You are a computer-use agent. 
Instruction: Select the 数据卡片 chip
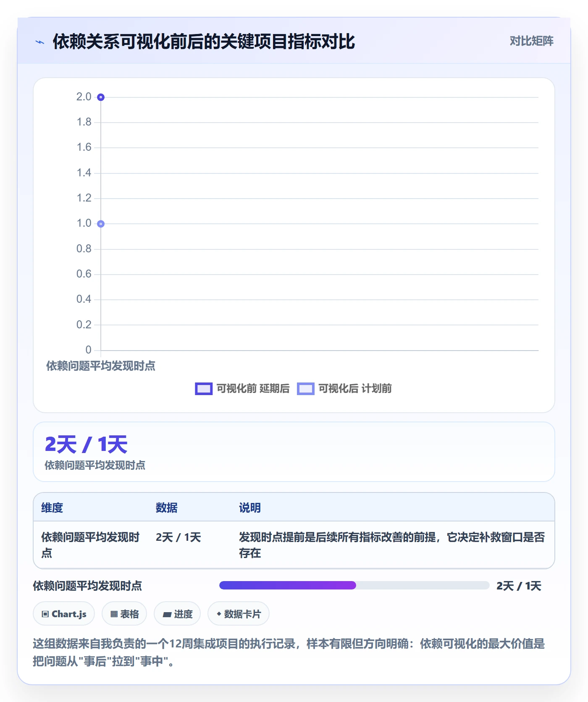(x=239, y=614)
